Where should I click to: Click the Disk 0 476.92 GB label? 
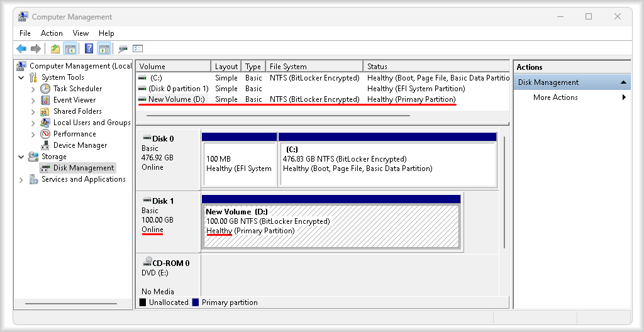tap(157, 157)
